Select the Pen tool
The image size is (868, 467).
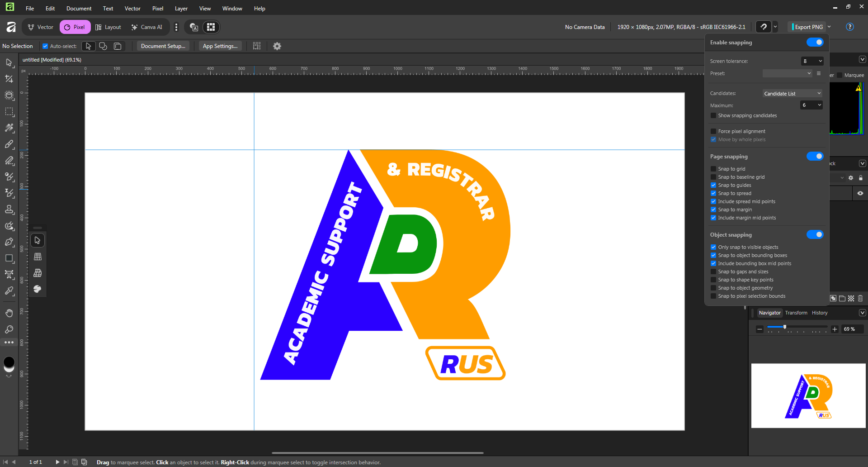9,242
